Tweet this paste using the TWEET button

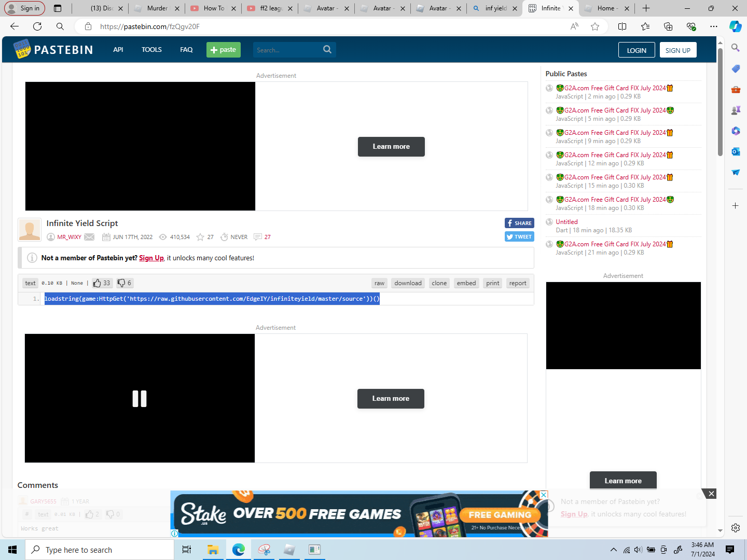pyautogui.click(x=519, y=236)
